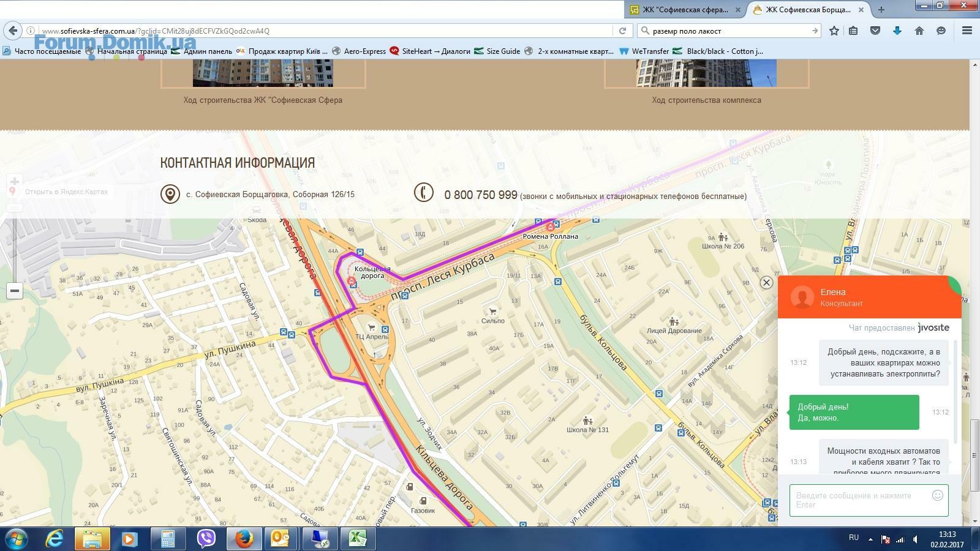Open the Firefox Hello chat smiley icon

click(x=941, y=31)
